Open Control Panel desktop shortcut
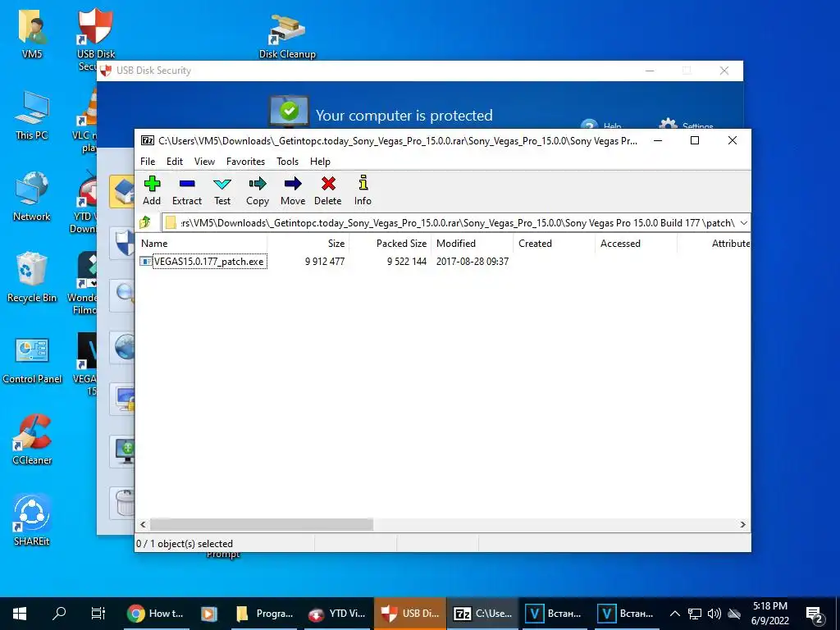 click(32, 360)
